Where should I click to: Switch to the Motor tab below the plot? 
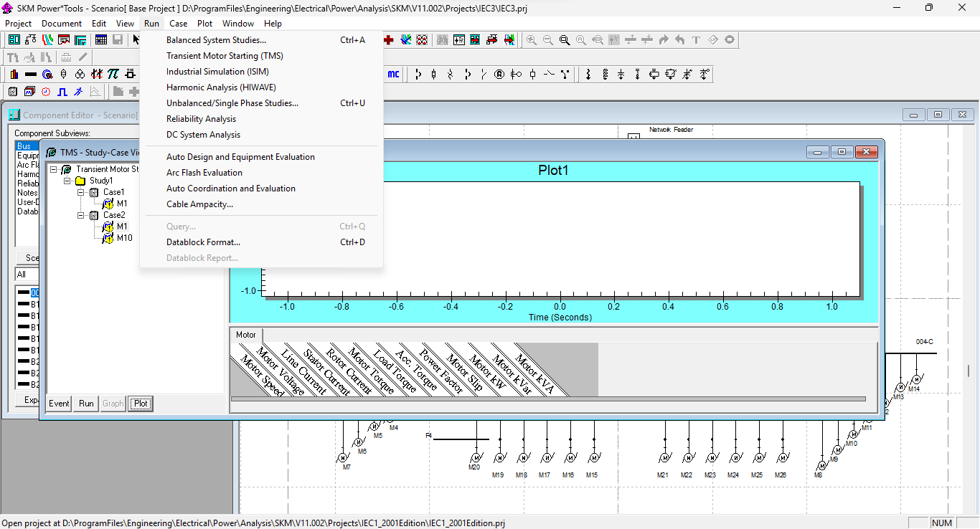(x=246, y=335)
